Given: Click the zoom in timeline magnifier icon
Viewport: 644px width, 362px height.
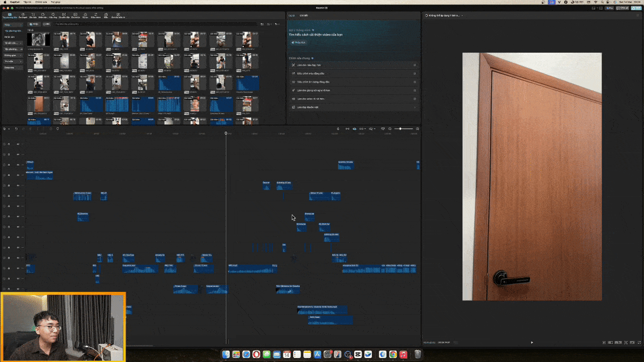Looking at the screenshot, I should click(x=418, y=129).
